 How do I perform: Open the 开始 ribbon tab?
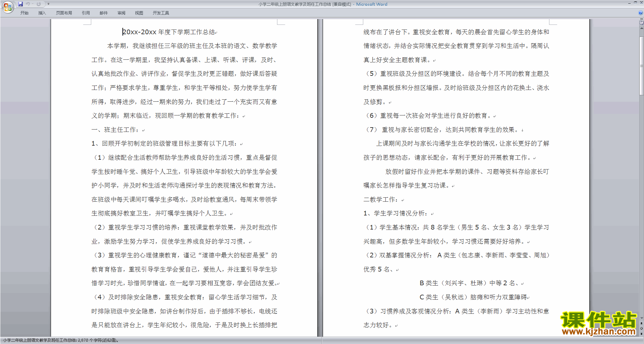click(24, 13)
